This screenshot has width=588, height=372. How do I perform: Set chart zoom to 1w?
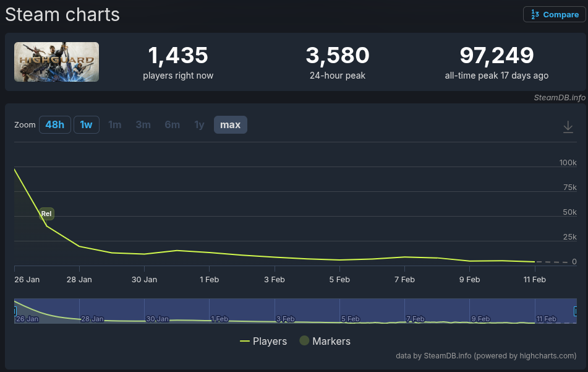coord(86,124)
